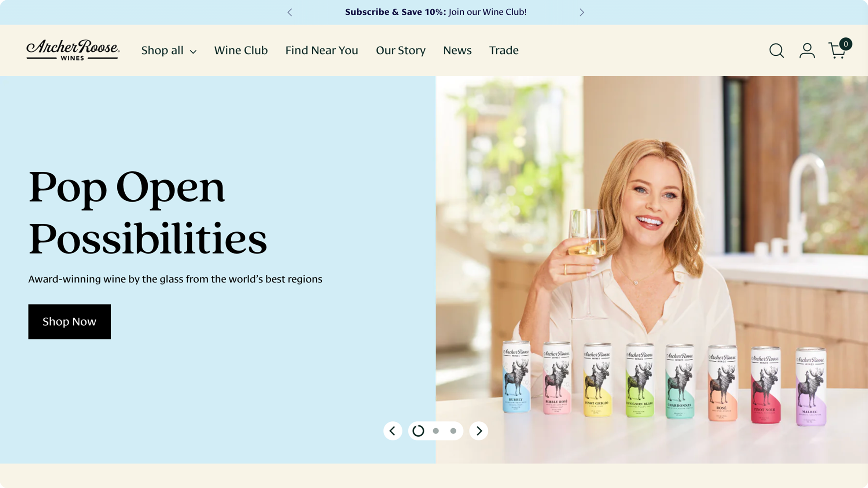The height and width of the screenshot is (488, 868).
Task: Click the 'Award-winning wine by the glass' tagline
Action: 175,279
